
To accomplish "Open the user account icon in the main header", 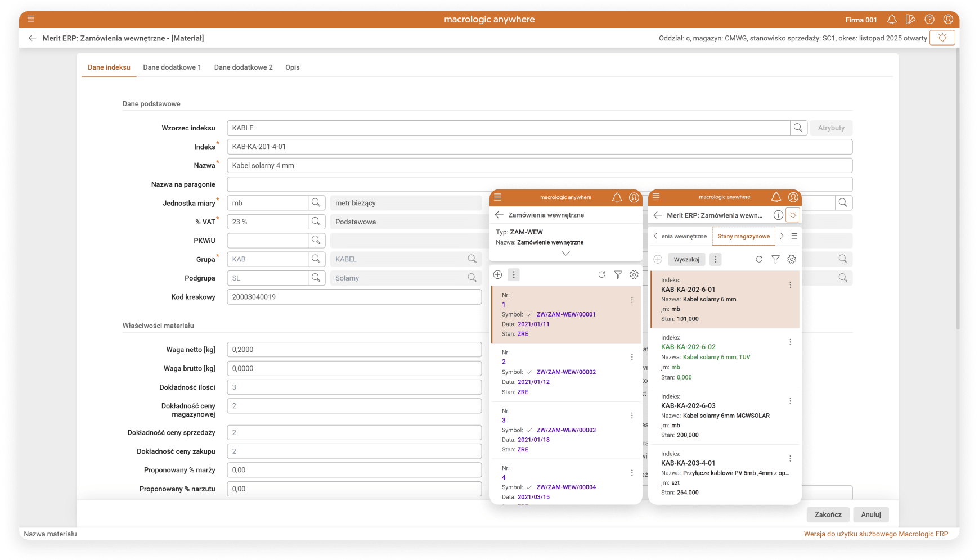I will tap(948, 20).
